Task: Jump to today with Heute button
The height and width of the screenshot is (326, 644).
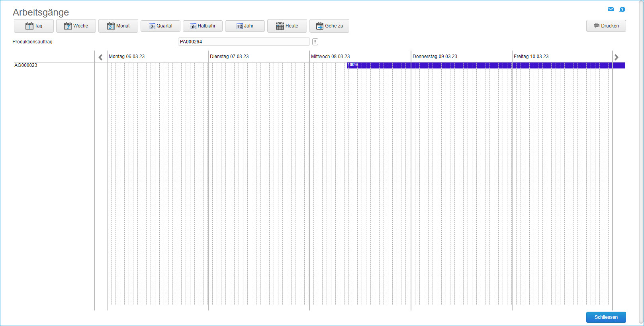Action: (287, 26)
